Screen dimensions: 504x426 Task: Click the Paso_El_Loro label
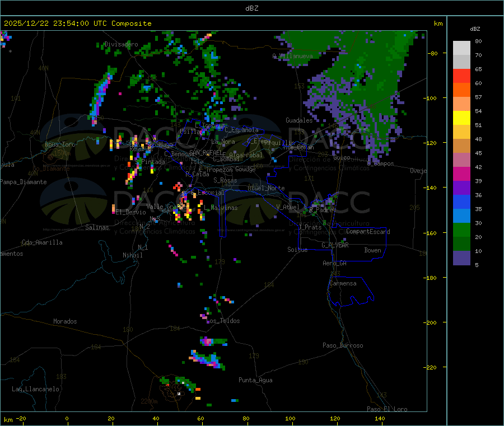(387, 409)
